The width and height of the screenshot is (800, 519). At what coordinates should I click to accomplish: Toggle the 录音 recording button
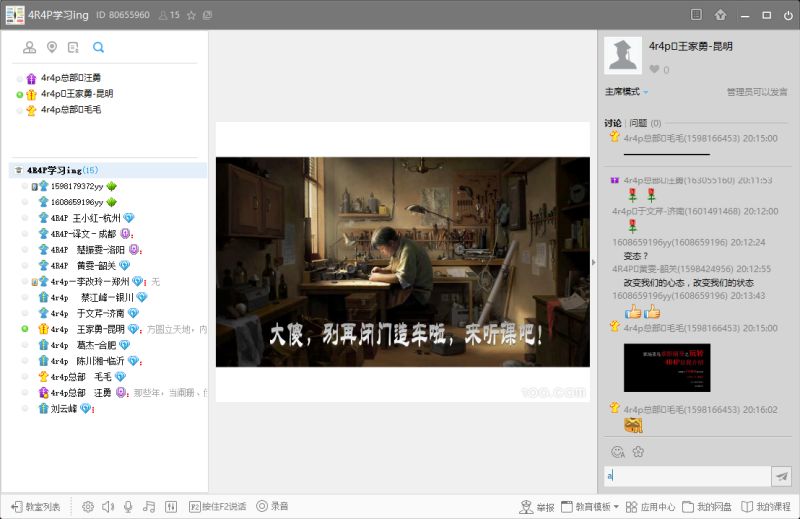pos(272,506)
